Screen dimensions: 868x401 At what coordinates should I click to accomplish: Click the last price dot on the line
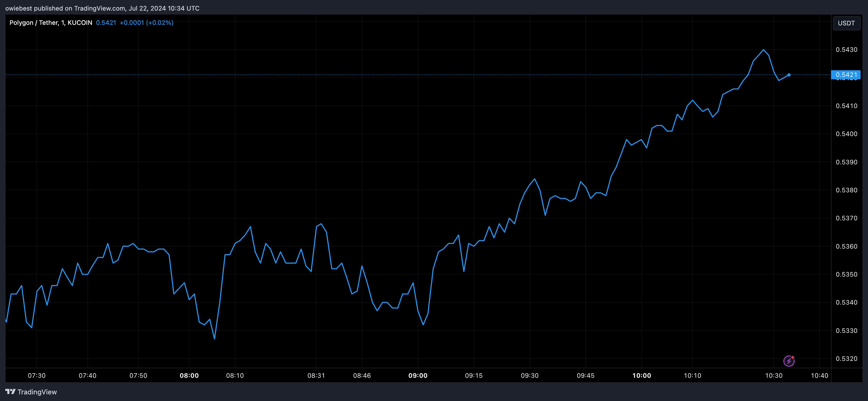point(789,75)
